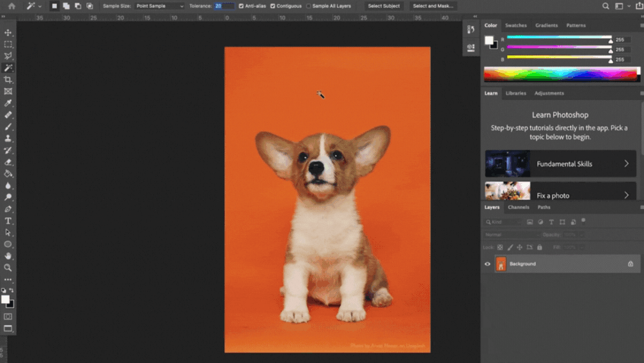The image size is (644, 363).
Task: Enable the Sample All Layers checkbox
Action: point(308,6)
